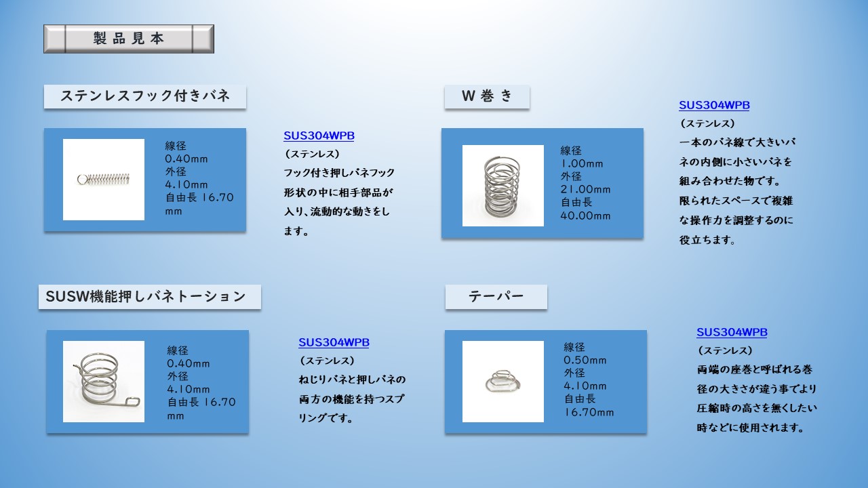Image resolution: width=868 pixels, height=488 pixels.
Task: Click the SUSW機能押しバネトーション heading
Action: 150,296
